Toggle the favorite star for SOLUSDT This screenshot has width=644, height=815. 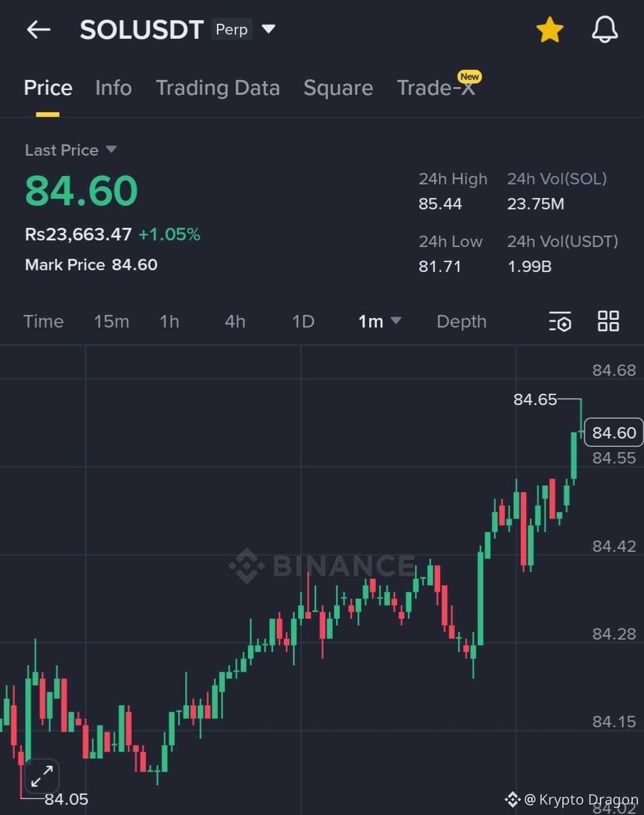point(549,30)
